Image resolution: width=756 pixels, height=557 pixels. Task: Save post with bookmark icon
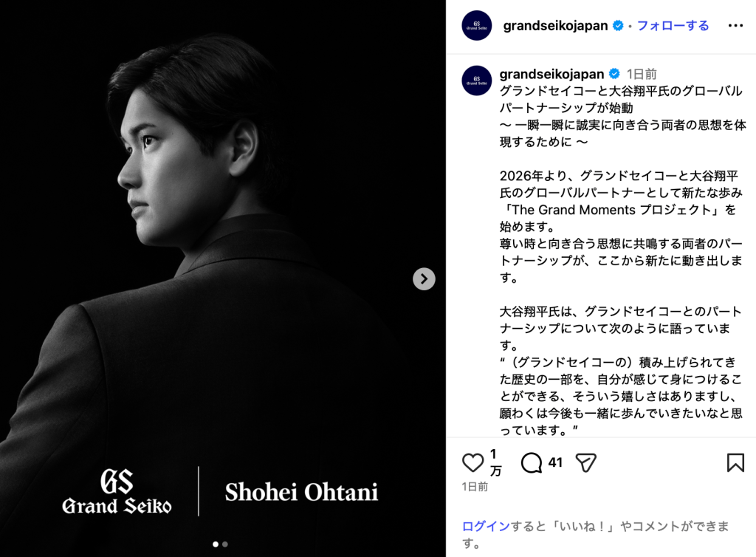click(x=735, y=462)
